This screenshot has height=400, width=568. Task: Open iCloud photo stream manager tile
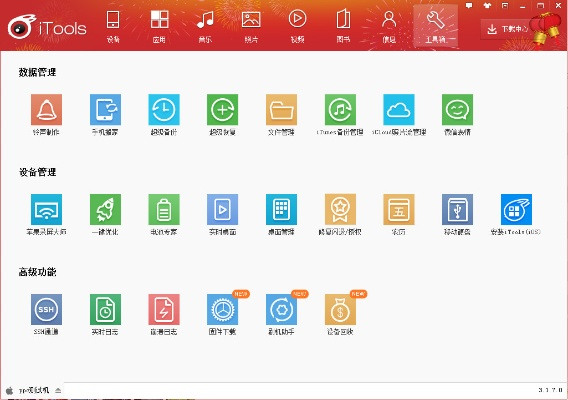point(399,110)
